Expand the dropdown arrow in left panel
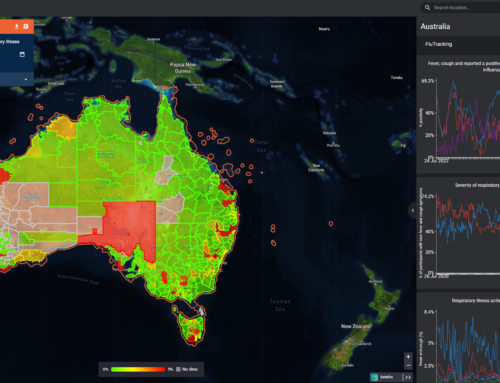 [x=26, y=79]
